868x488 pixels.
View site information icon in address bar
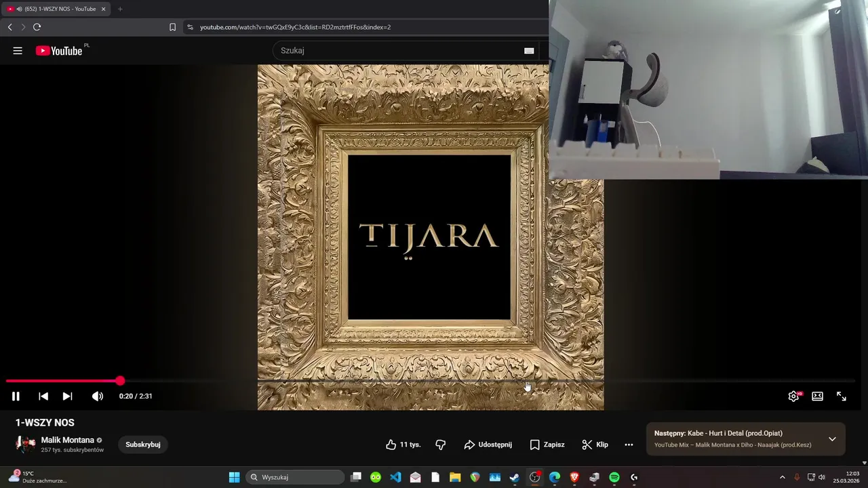point(190,27)
